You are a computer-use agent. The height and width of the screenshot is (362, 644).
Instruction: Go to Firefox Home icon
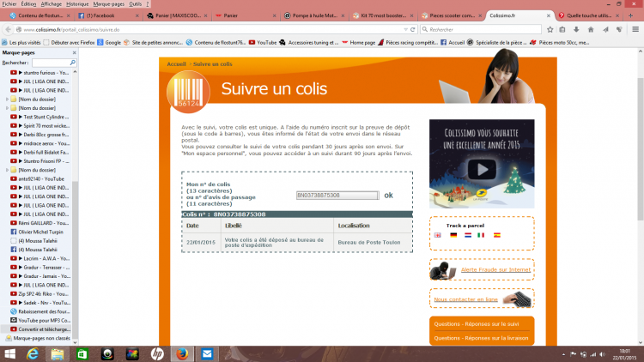pos(591,29)
